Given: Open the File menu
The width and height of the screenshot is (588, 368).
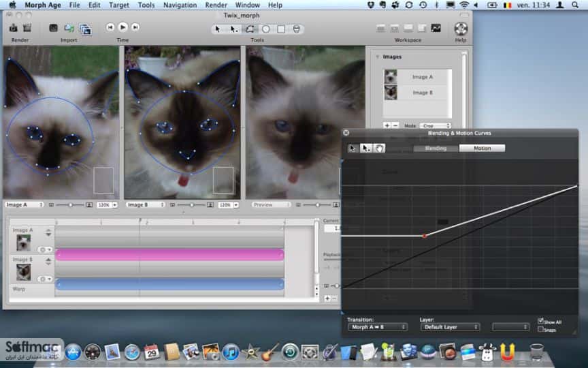Looking at the screenshot, I should click(x=75, y=5).
